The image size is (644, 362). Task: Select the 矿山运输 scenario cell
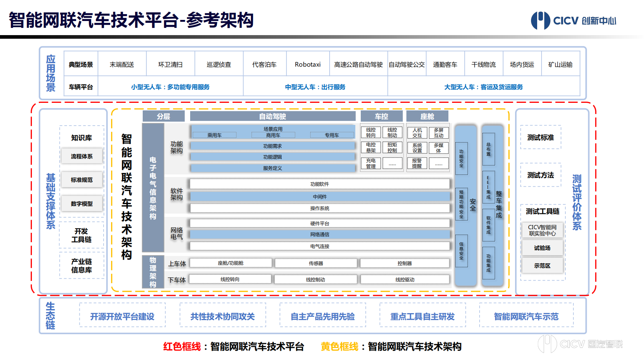[560, 64]
